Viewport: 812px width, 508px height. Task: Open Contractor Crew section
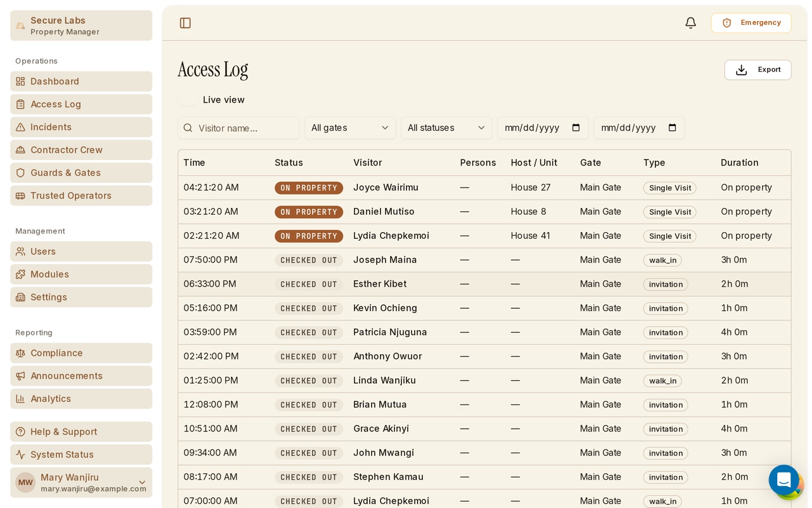[81, 150]
